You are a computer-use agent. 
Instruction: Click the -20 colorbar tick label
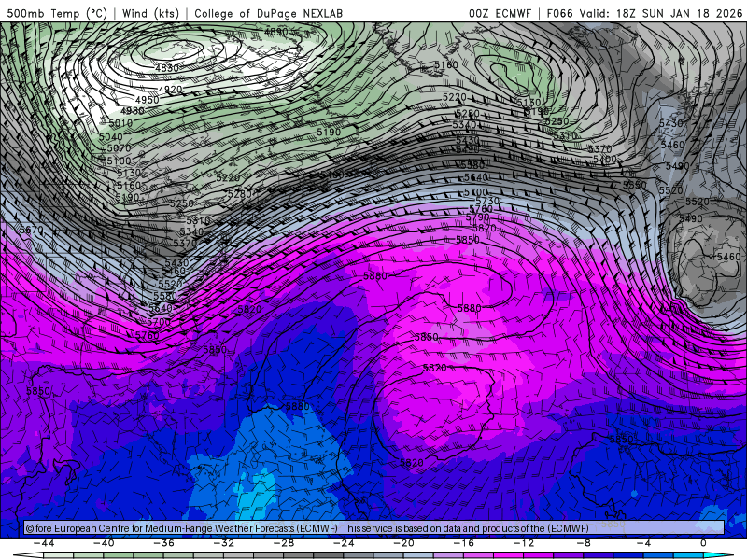[404, 543]
